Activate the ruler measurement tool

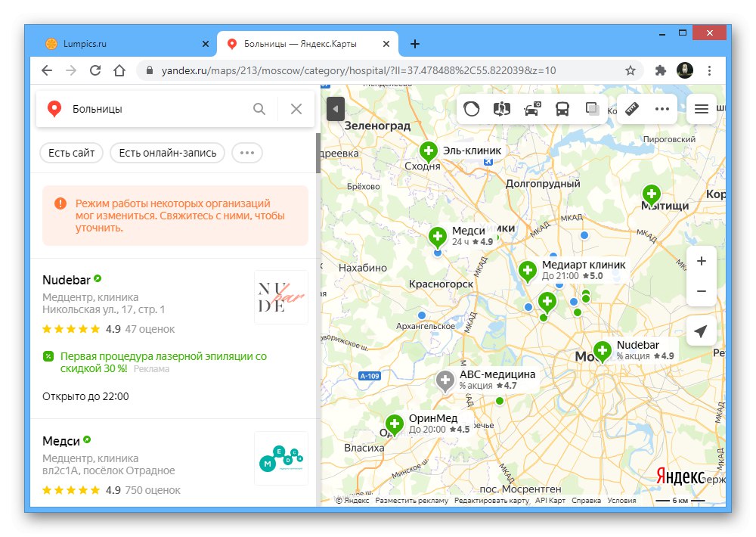[x=632, y=109]
